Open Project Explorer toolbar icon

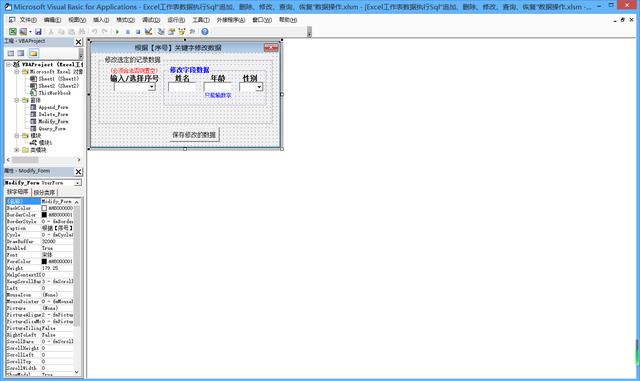[x=161, y=31]
